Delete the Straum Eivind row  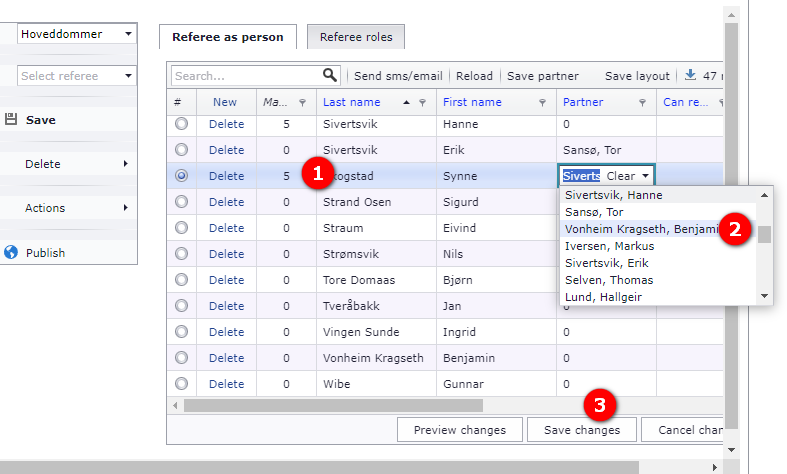pos(226,227)
